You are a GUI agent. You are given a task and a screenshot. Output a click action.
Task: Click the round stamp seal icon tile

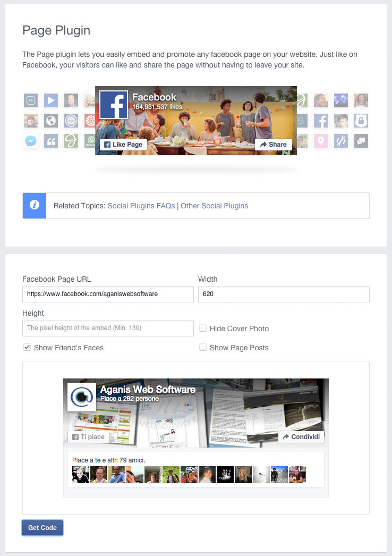(71, 121)
